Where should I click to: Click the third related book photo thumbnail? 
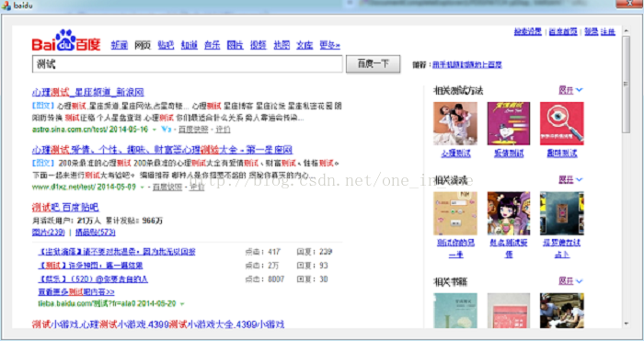(x=562, y=311)
